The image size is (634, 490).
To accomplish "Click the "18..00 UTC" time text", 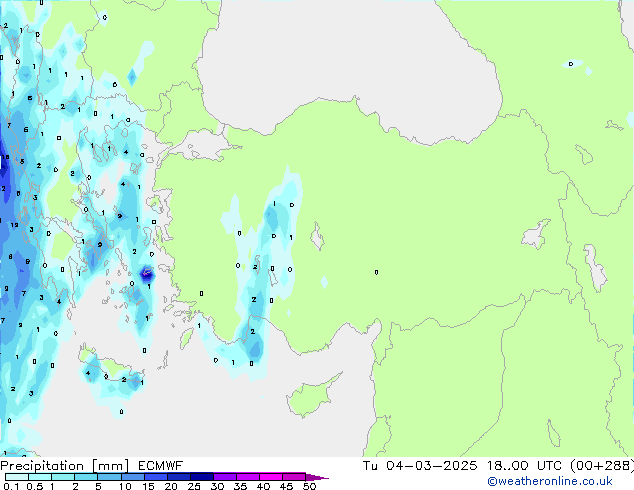I will pos(524,466).
